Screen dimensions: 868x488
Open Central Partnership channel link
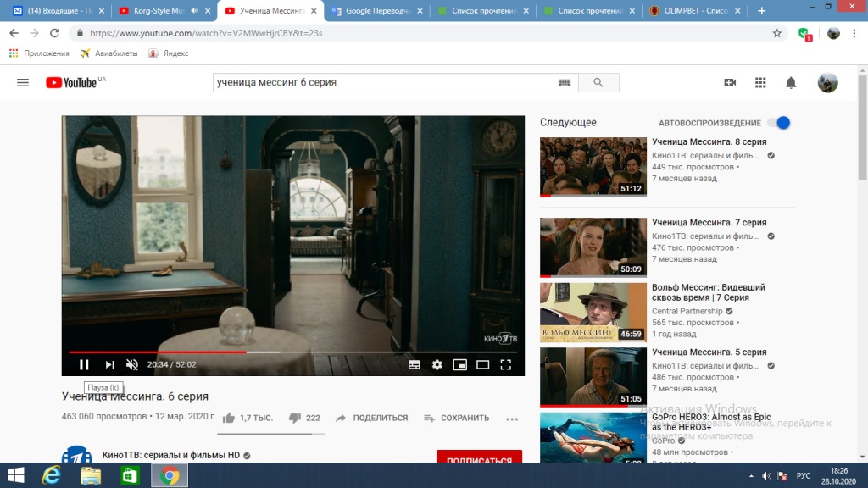687,311
